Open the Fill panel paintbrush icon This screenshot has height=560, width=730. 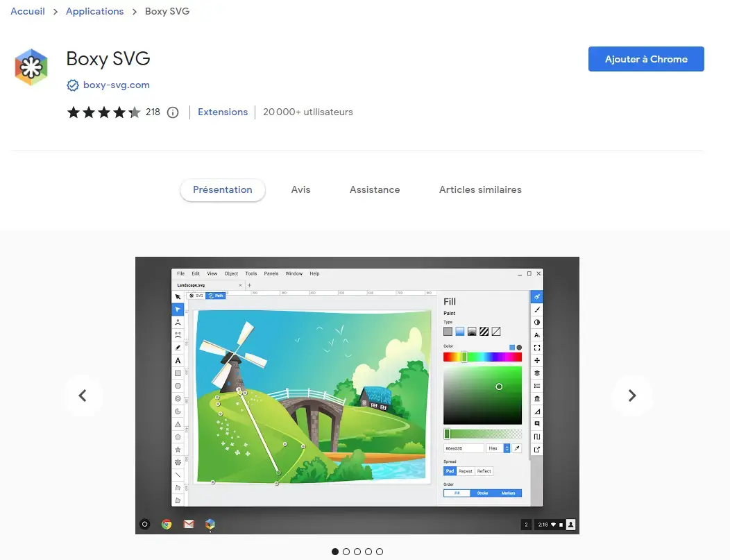click(x=537, y=296)
